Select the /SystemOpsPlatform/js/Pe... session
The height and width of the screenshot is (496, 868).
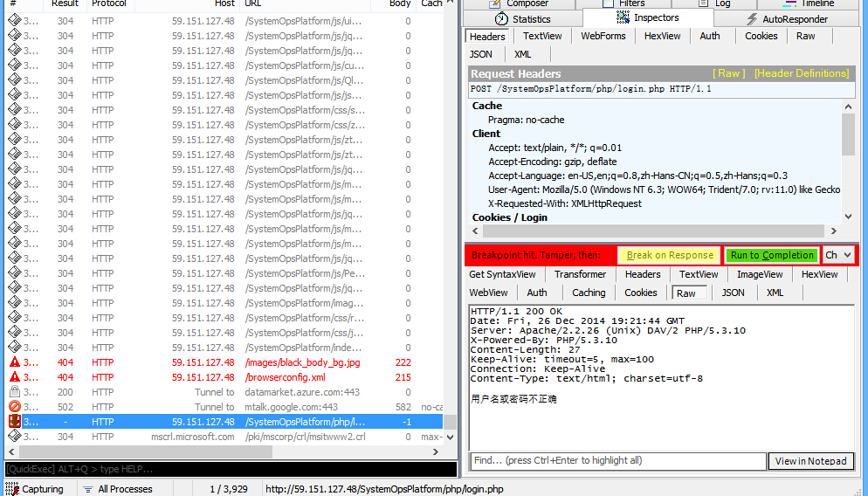click(224, 273)
